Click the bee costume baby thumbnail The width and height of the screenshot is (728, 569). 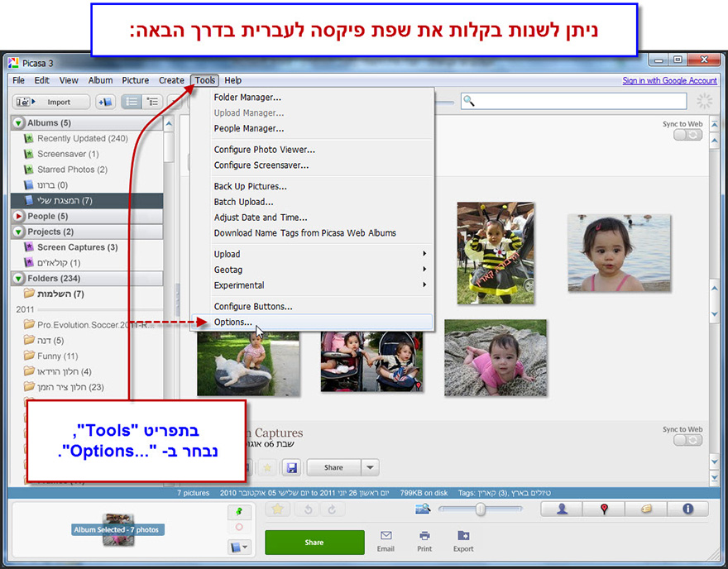(495, 253)
